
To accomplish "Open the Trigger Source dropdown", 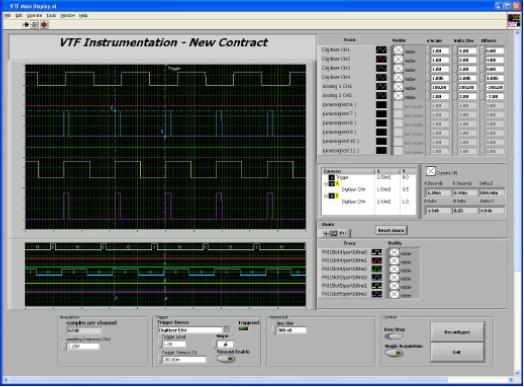I will tap(227, 330).
